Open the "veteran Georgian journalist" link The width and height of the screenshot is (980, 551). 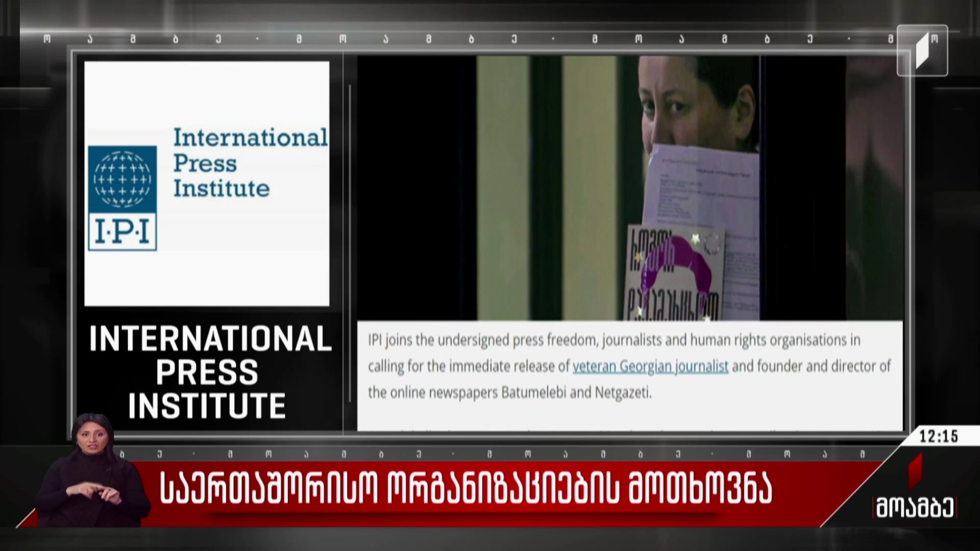(650, 366)
